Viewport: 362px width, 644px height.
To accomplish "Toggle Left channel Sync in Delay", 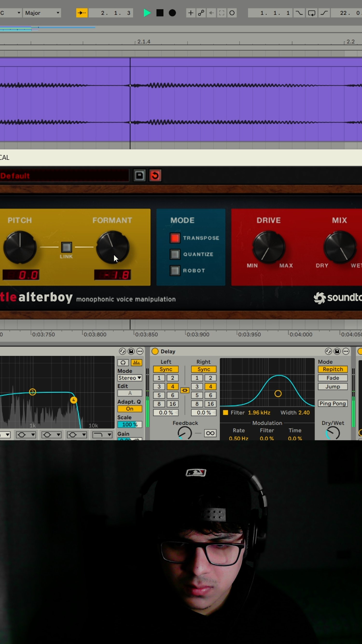I will [166, 369].
